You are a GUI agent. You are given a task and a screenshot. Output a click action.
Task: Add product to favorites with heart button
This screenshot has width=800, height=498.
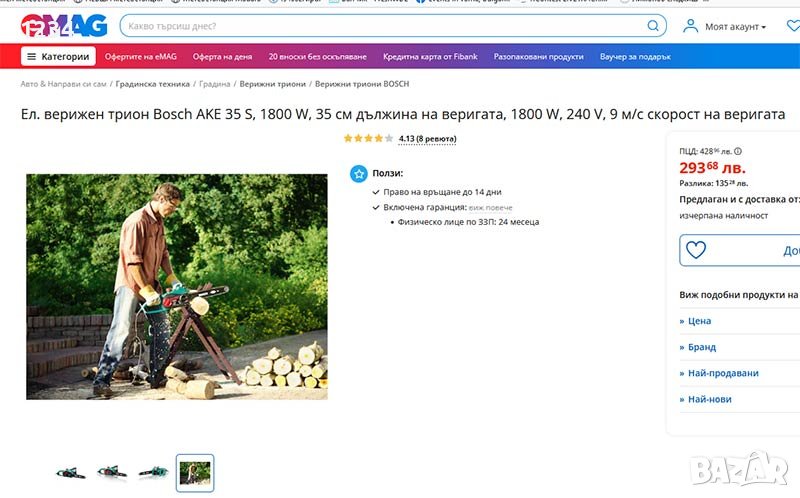click(x=695, y=250)
